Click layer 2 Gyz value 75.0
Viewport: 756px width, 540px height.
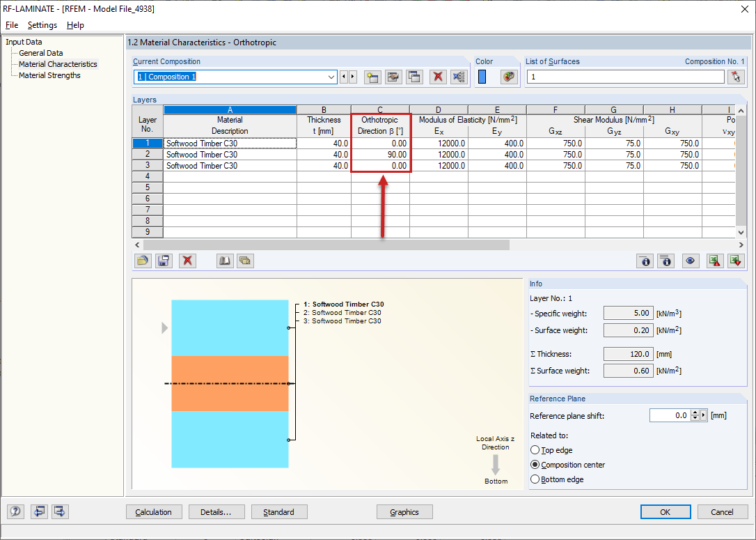(x=614, y=155)
